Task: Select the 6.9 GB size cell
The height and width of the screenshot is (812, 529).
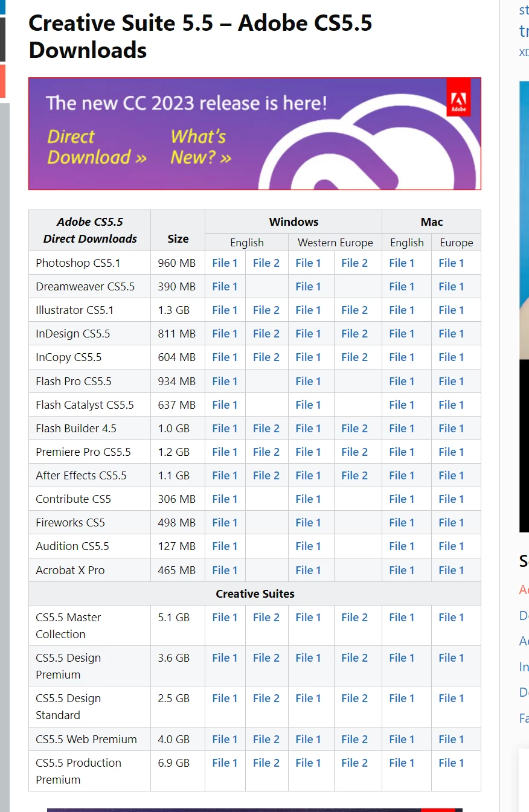Action: [178, 771]
